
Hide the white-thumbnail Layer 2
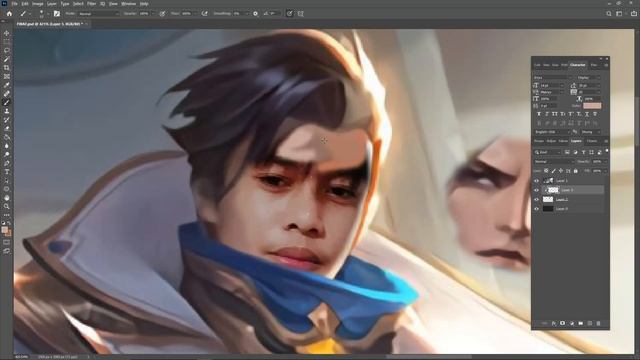pos(536,200)
